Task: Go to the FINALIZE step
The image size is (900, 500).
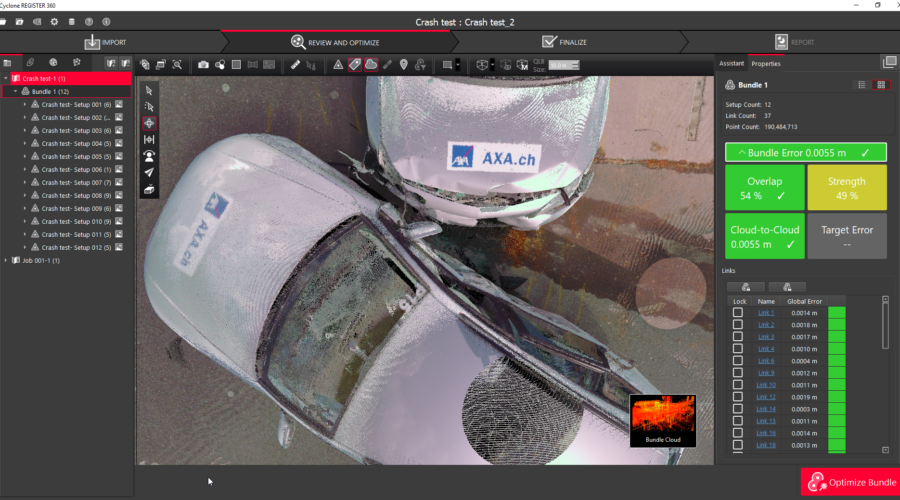Action: pos(565,42)
